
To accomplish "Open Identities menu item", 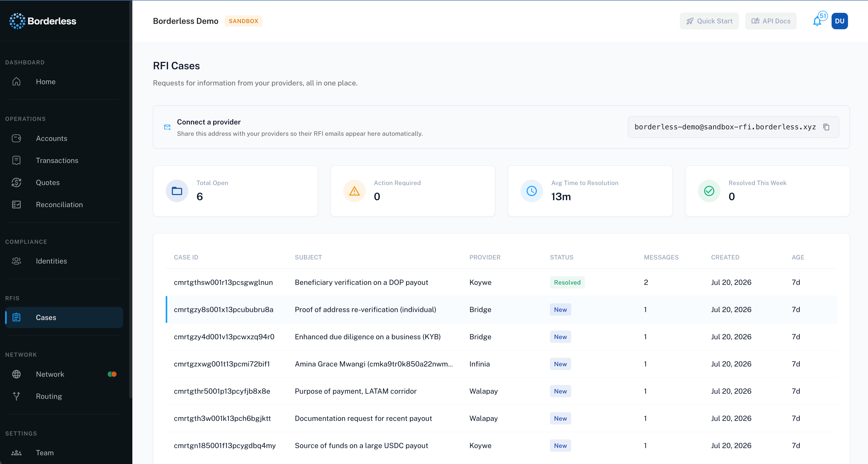I will pyautogui.click(x=64, y=261).
